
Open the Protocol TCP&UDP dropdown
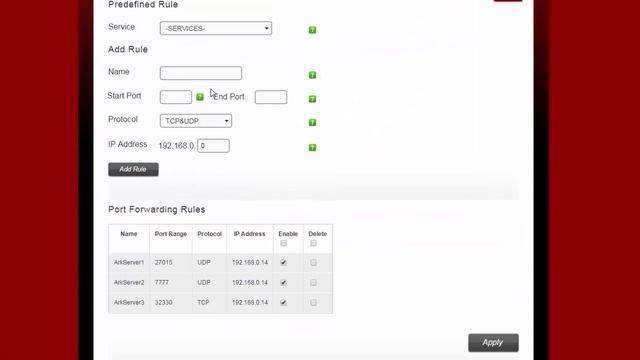[196, 121]
